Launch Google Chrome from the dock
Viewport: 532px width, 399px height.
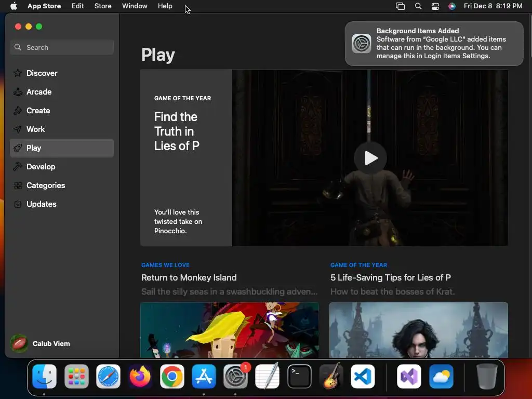pyautogui.click(x=172, y=376)
